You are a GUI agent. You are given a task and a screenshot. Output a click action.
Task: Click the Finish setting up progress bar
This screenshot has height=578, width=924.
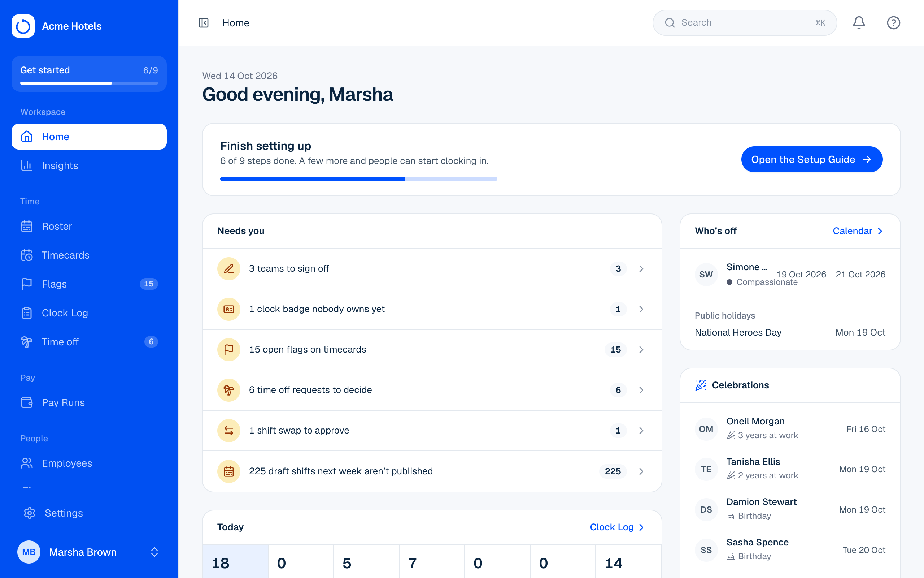(358, 179)
